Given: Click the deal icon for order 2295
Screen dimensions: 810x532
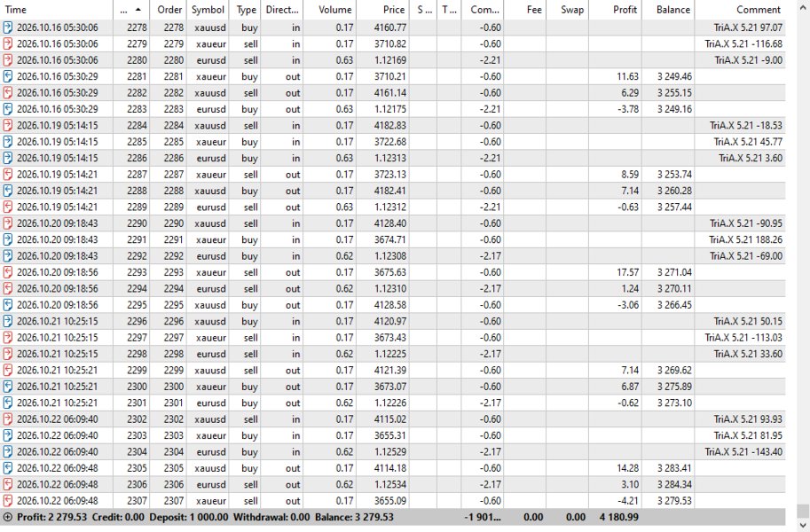Looking at the screenshot, I should coord(8,305).
